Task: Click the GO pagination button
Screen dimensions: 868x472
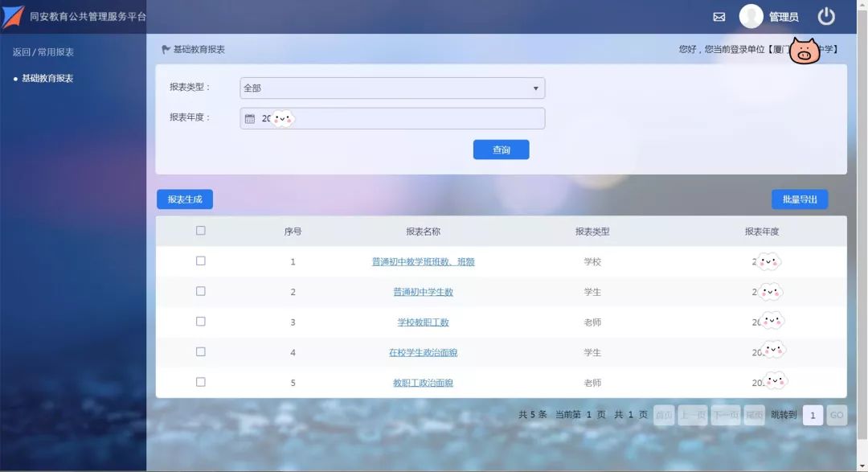Action: (837, 415)
